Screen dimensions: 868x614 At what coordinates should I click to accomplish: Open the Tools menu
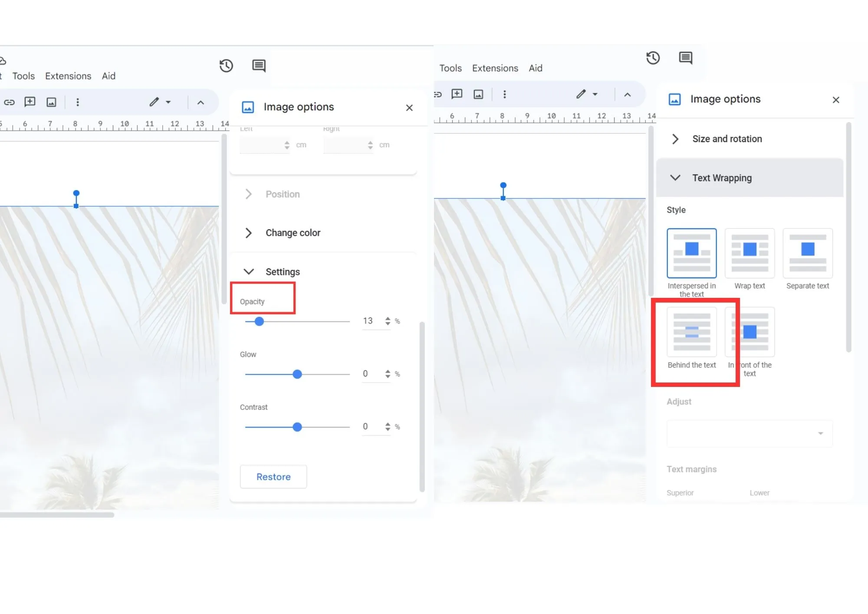[23, 76]
